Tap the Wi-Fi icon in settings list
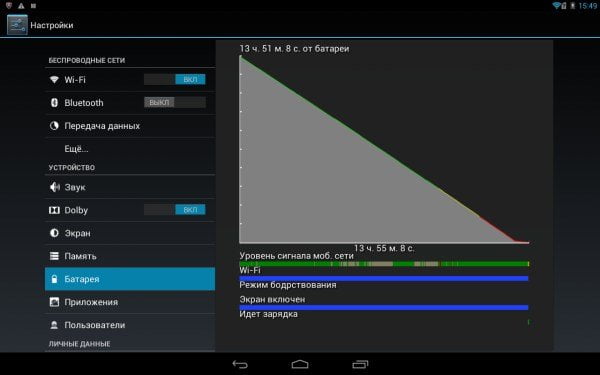Image resolution: width=600 pixels, height=375 pixels. coord(54,80)
